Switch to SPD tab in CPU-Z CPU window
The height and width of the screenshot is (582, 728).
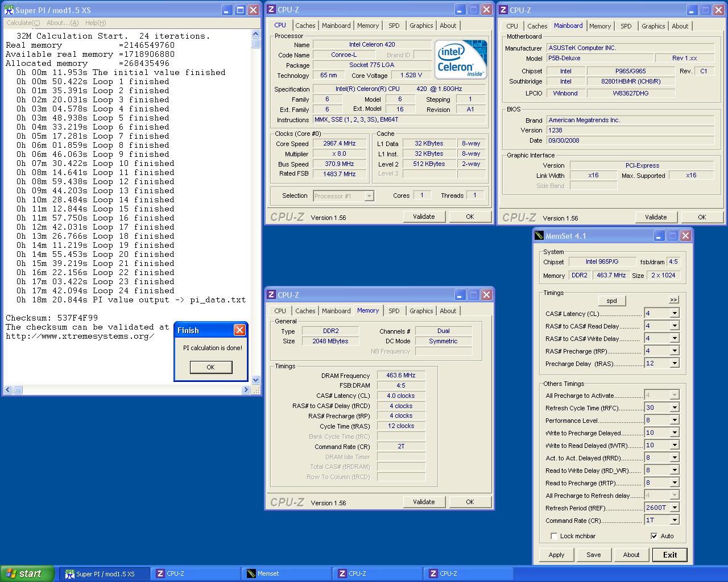394,26
